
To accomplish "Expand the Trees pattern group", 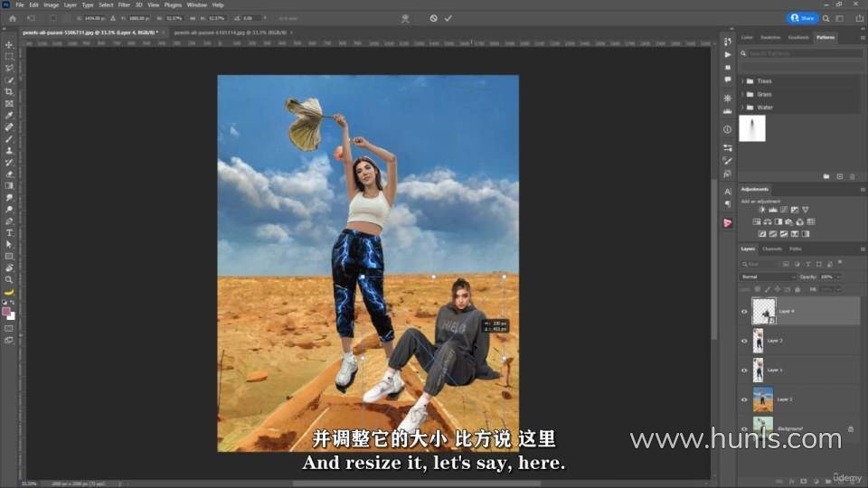I will tap(742, 81).
